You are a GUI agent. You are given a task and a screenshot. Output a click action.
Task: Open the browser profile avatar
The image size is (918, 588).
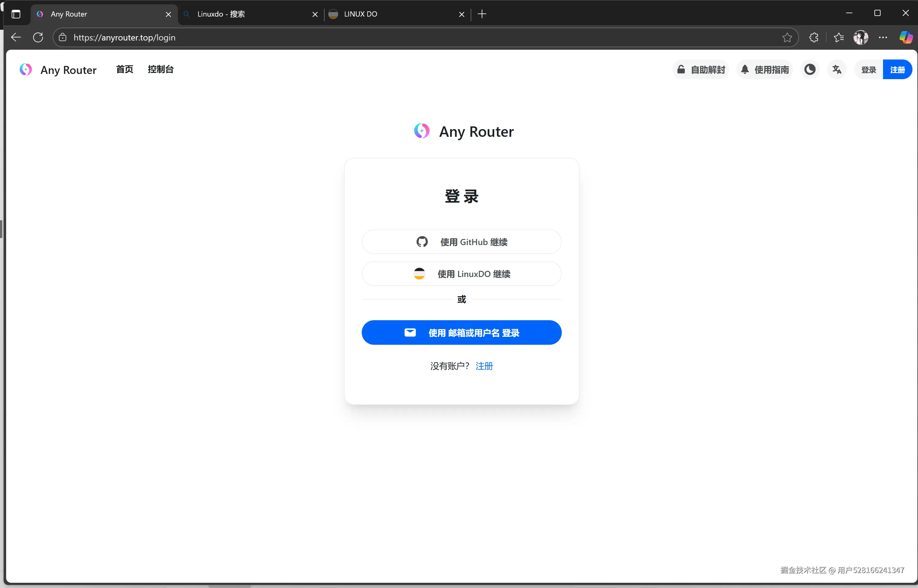861,37
